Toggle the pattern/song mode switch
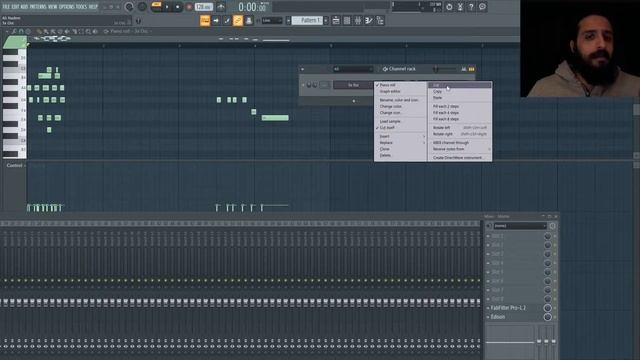 [156, 6]
